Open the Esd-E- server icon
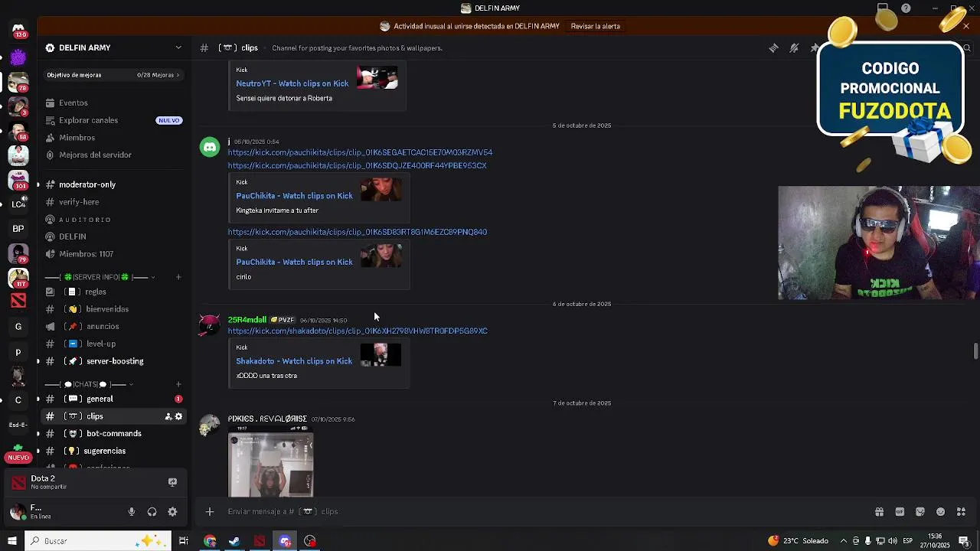980x551 pixels. 18,425
